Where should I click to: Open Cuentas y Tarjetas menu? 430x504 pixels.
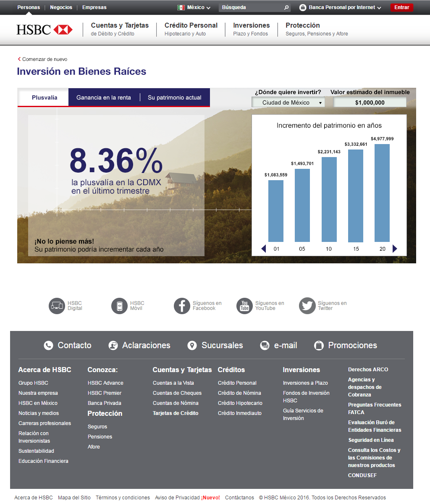click(x=120, y=29)
